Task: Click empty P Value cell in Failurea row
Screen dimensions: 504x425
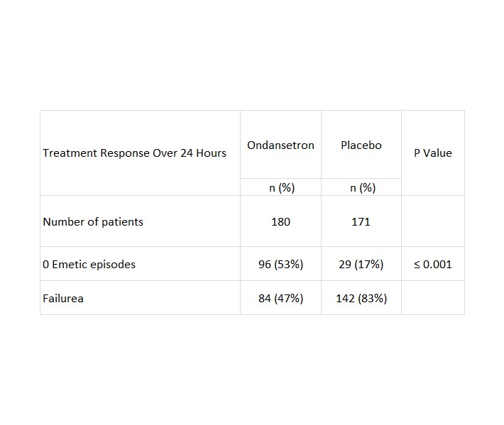Action: click(432, 298)
